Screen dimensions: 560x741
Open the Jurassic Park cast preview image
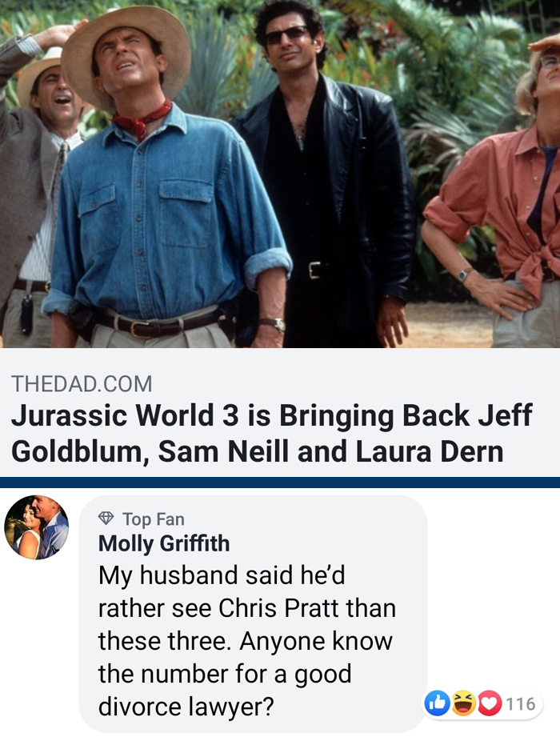280,174
